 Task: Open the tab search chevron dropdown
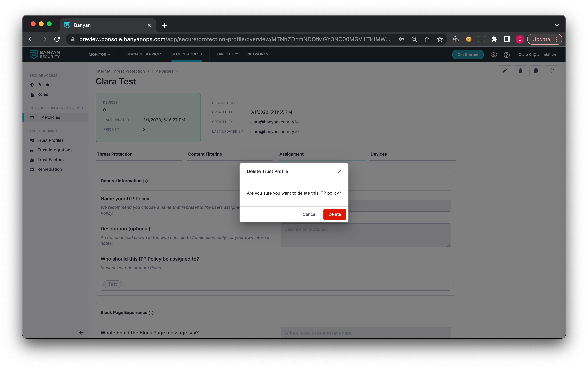pos(557,25)
